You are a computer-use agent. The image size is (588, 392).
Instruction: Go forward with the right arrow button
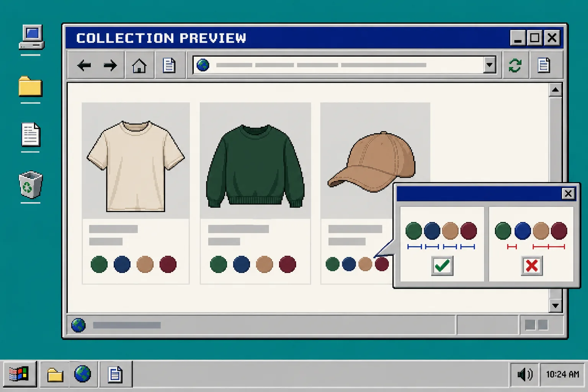point(110,65)
